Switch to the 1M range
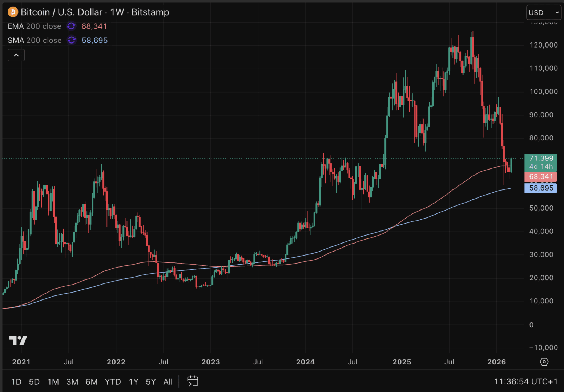 53,382
